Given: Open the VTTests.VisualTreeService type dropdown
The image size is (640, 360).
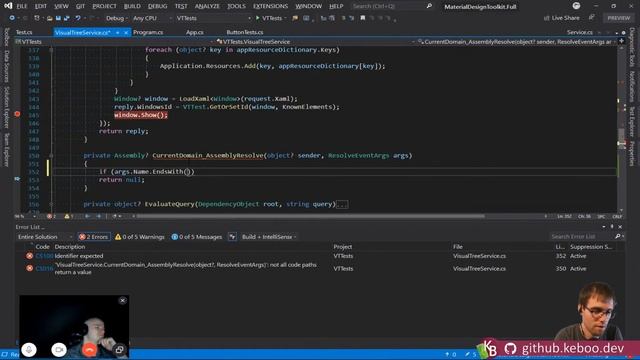Looking at the screenshot, I should coord(315,42).
